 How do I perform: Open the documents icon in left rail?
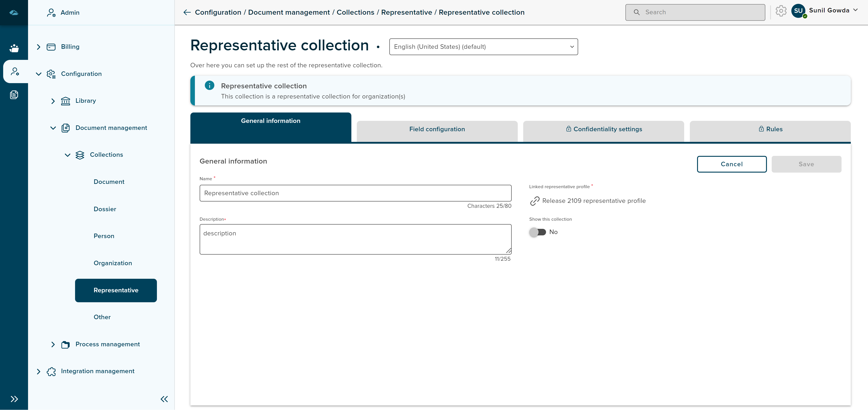pos(14,95)
